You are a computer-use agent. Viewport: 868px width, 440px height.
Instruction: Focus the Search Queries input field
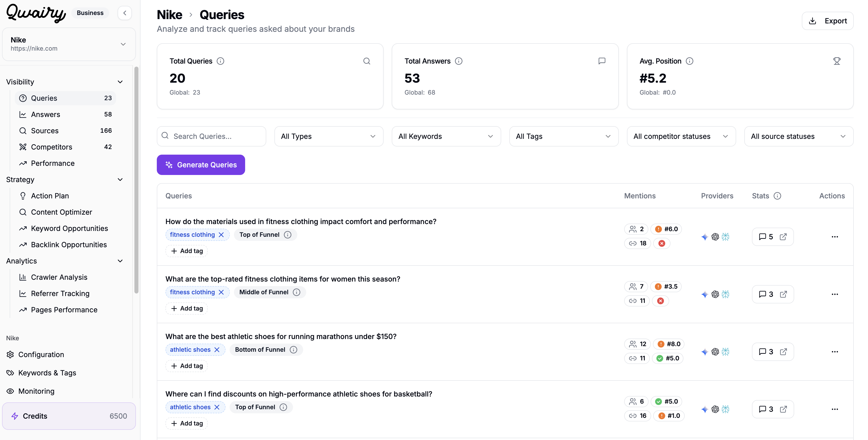click(x=211, y=136)
